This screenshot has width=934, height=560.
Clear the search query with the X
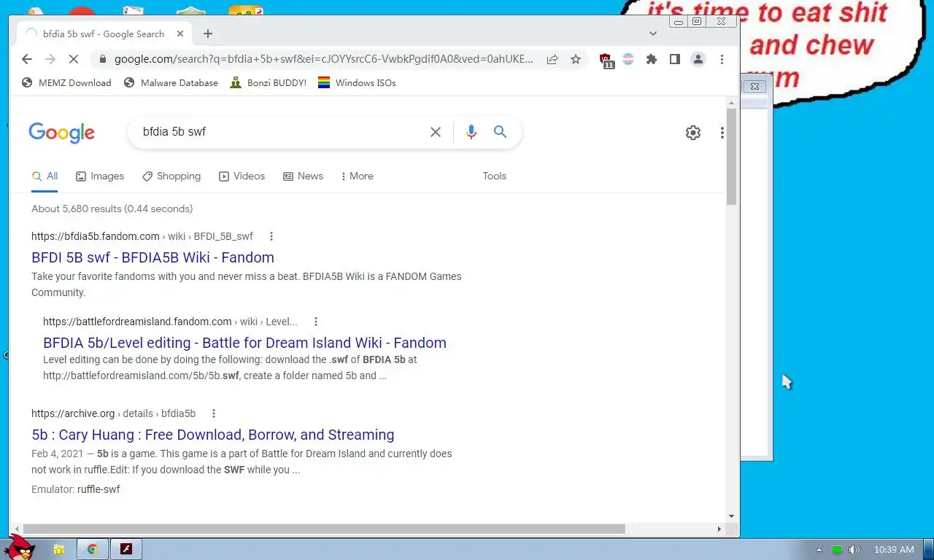pyautogui.click(x=436, y=132)
